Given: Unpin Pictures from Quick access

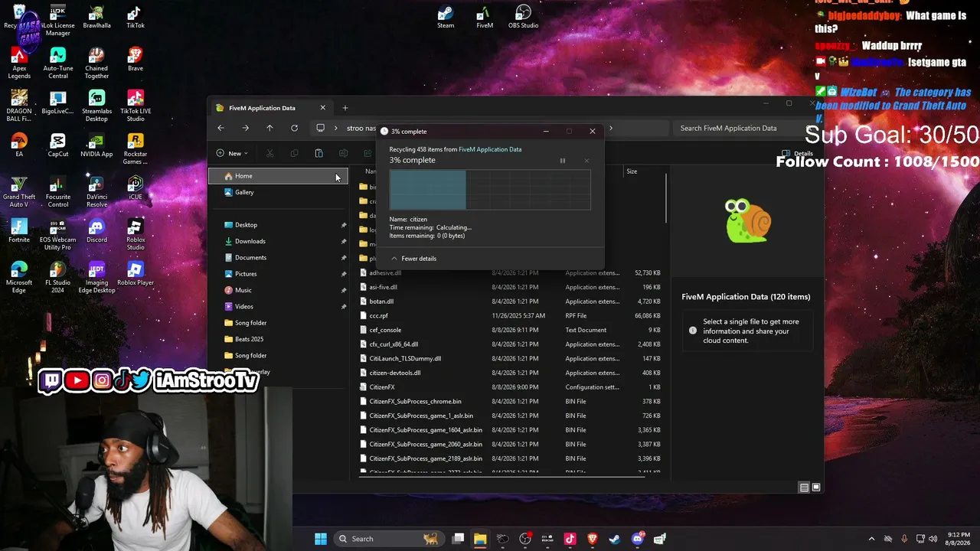Looking at the screenshot, I should 343,274.
